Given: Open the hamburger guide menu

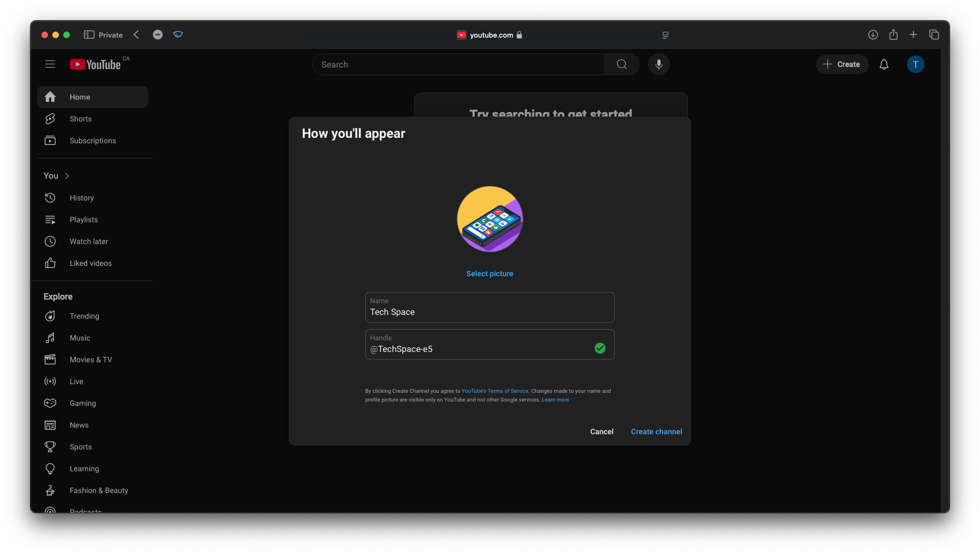Looking at the screenshot, I should 50,64.
